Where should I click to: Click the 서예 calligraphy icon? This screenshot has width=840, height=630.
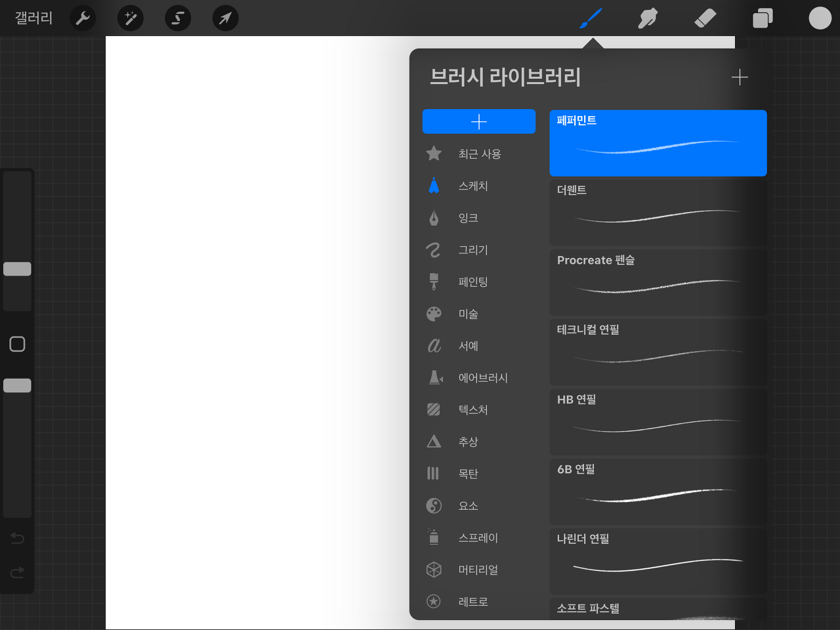434,346
